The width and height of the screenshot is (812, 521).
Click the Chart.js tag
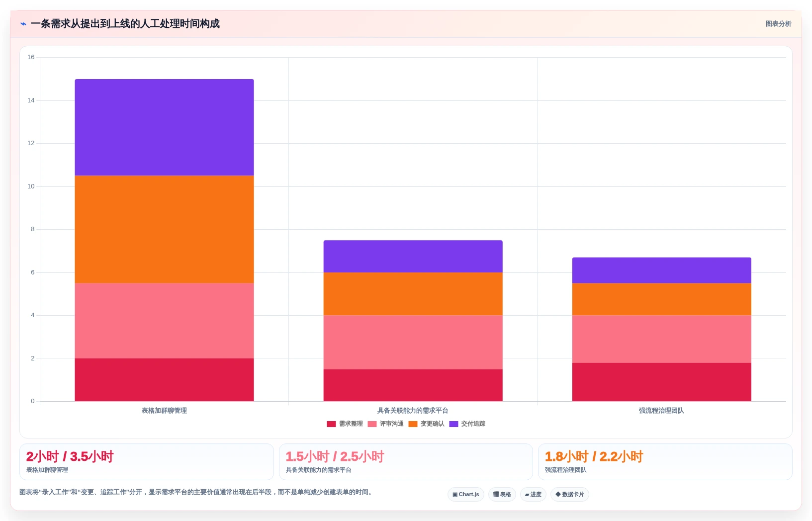466,494
